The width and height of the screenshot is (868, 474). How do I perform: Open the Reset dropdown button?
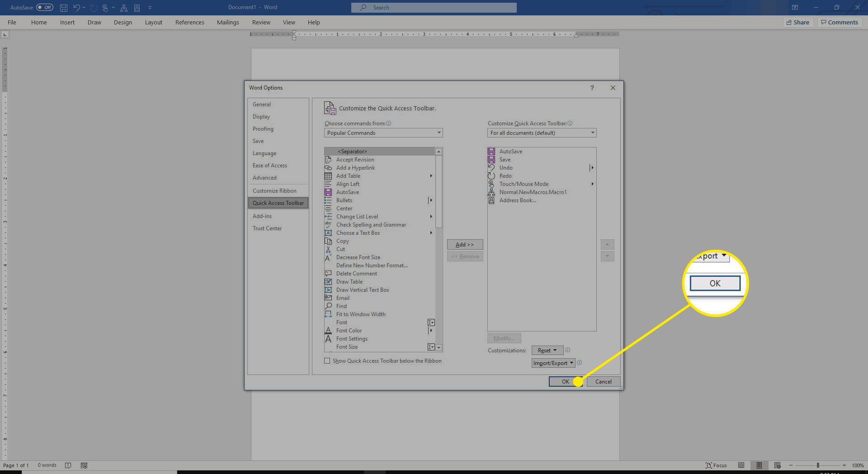547,351
